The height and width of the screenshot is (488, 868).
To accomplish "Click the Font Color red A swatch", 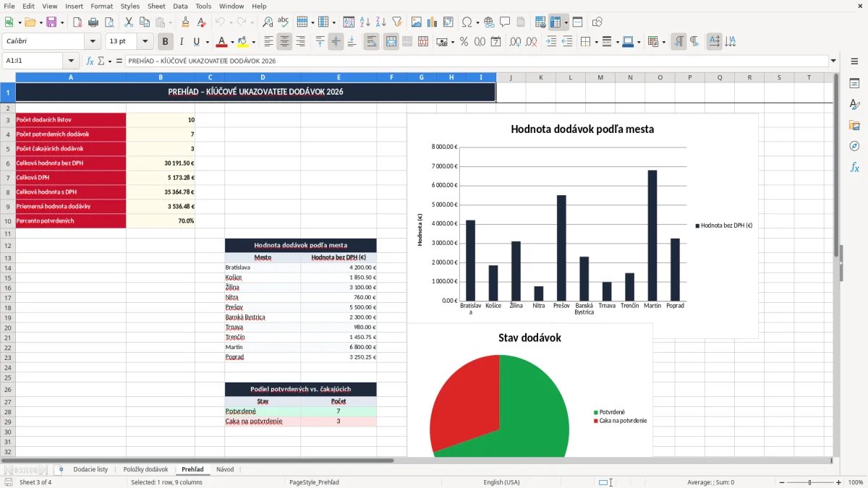I will click(x=222, y=42).
